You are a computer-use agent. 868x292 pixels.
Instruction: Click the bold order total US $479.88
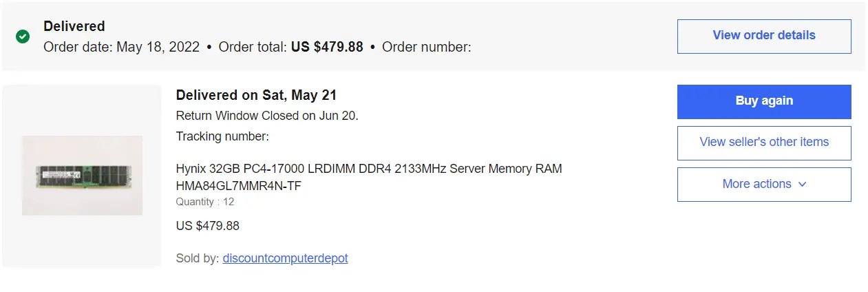tap(327, 48)
